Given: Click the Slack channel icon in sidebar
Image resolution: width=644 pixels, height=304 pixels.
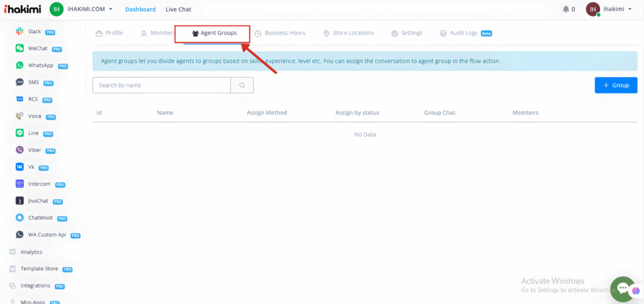Looking at the screenshot, I should click(19, 31).
